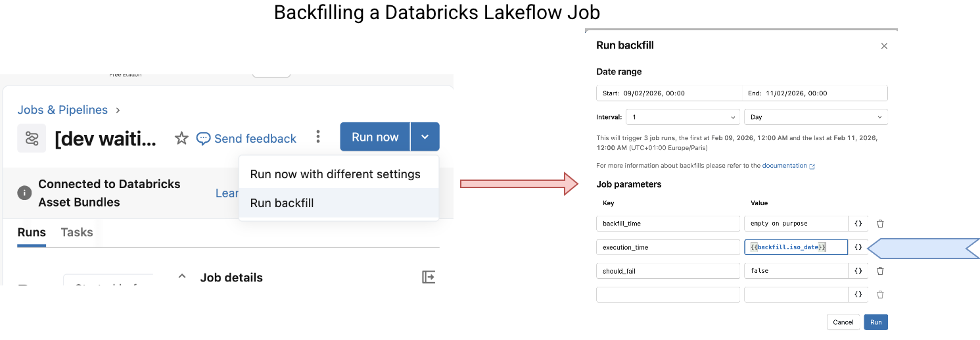Click the info icon in the Asset Bundles banner
980x340 pixels.
[24, 193]
